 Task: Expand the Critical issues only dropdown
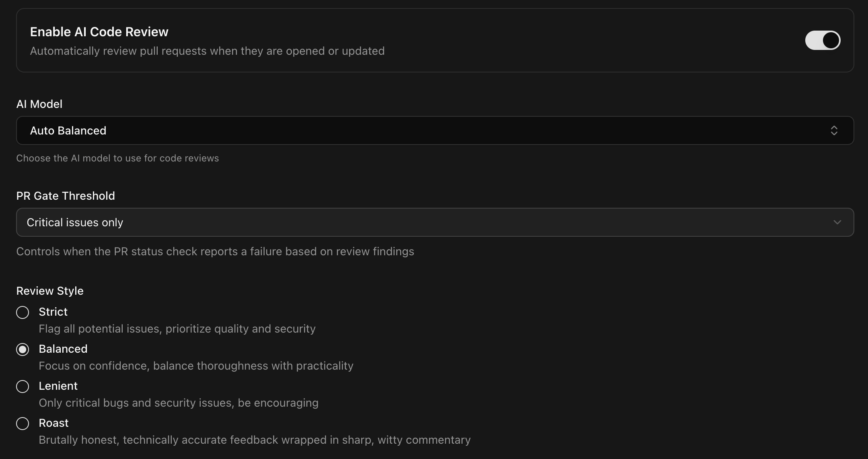click(434, 222)
